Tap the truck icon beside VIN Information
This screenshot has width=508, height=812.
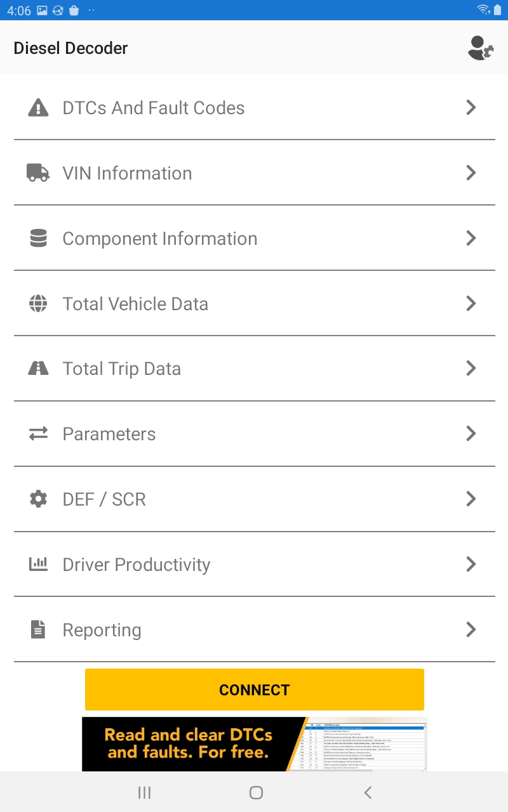tap(38, 173)
